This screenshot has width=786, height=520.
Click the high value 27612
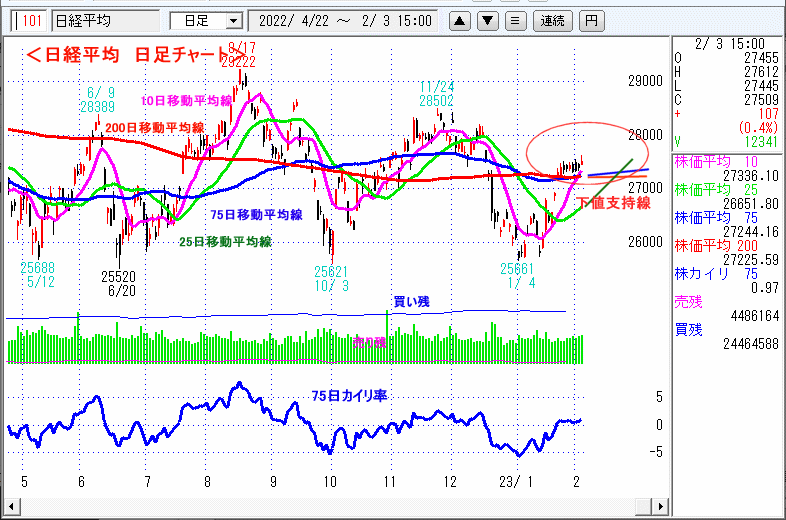(x=761, y=72)
